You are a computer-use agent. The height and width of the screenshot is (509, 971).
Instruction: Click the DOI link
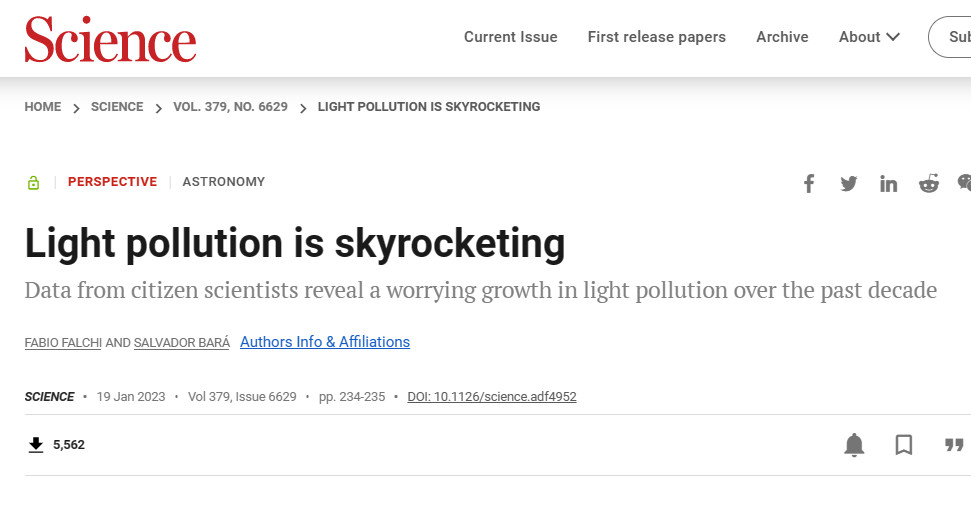tap(492, 397)
